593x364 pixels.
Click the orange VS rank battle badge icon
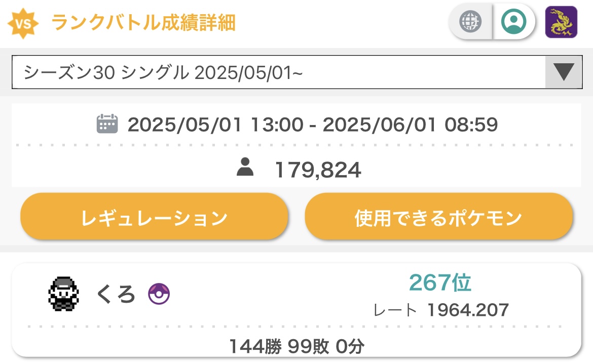[23, 23]
